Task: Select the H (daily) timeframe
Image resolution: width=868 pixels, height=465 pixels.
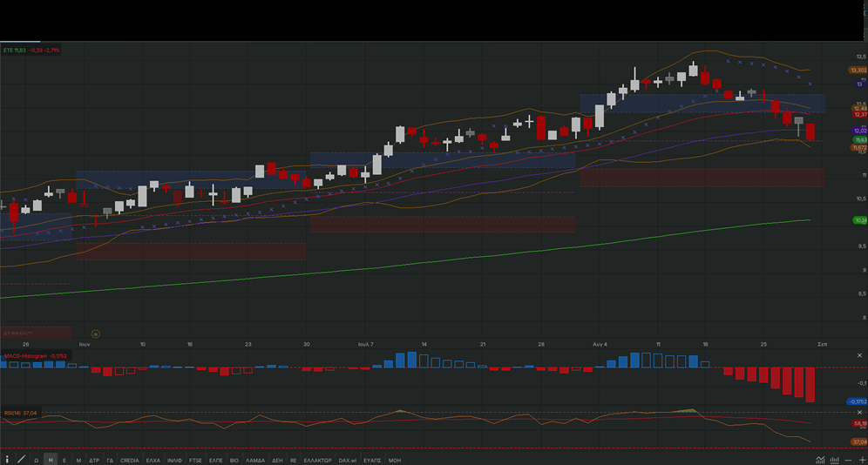Action: click(51, 460)
